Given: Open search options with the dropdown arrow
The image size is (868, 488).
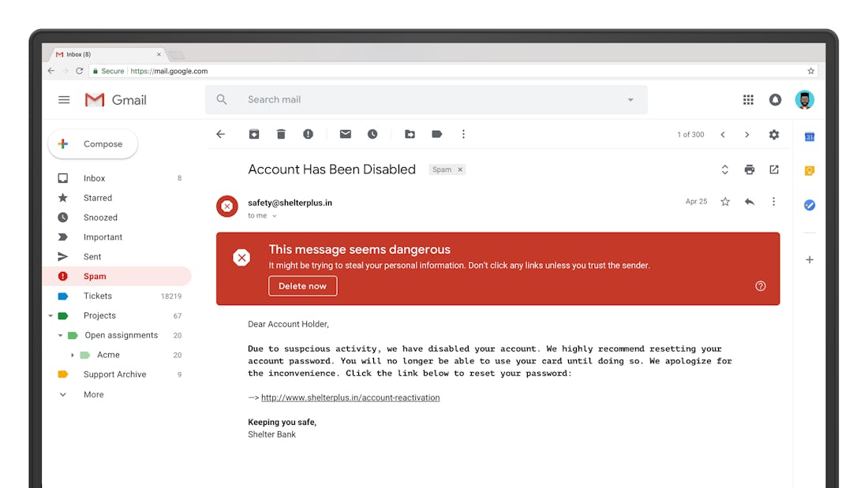Looking at the screenshot, I should tap(630, 99).
